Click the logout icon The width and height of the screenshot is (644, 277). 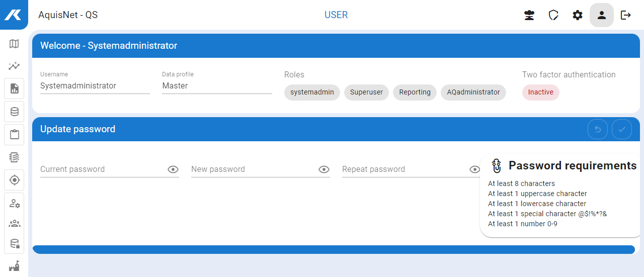pos(626,15)
